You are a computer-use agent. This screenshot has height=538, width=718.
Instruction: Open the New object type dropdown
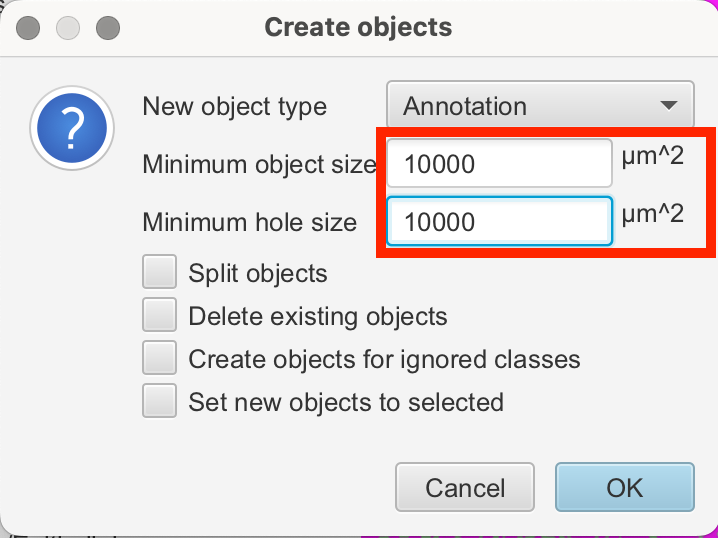[x=540, y=106]
